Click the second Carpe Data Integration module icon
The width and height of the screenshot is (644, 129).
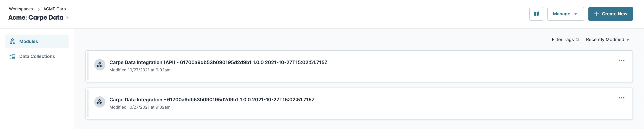(100, 102)
